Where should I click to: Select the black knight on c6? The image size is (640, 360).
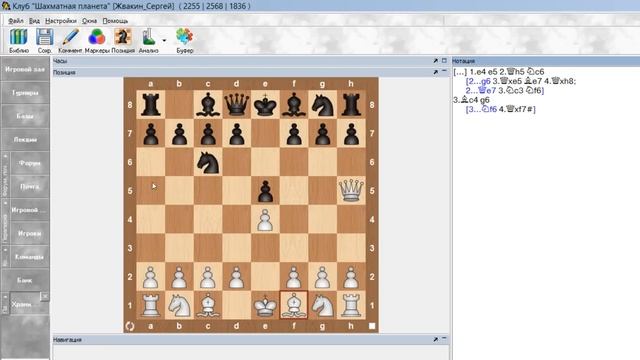pos(208,162)
